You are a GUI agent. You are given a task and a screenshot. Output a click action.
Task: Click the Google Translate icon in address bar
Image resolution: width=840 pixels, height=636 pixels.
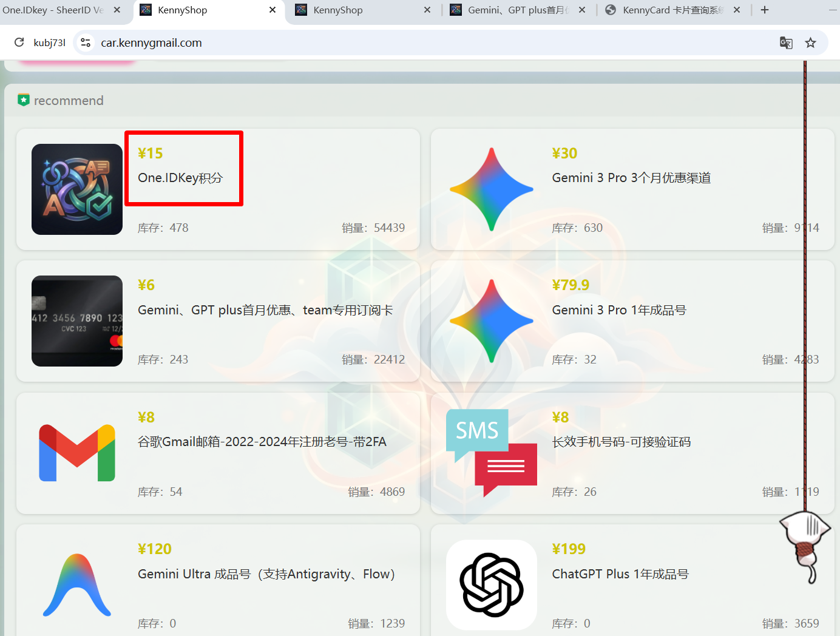pos(786,42)
